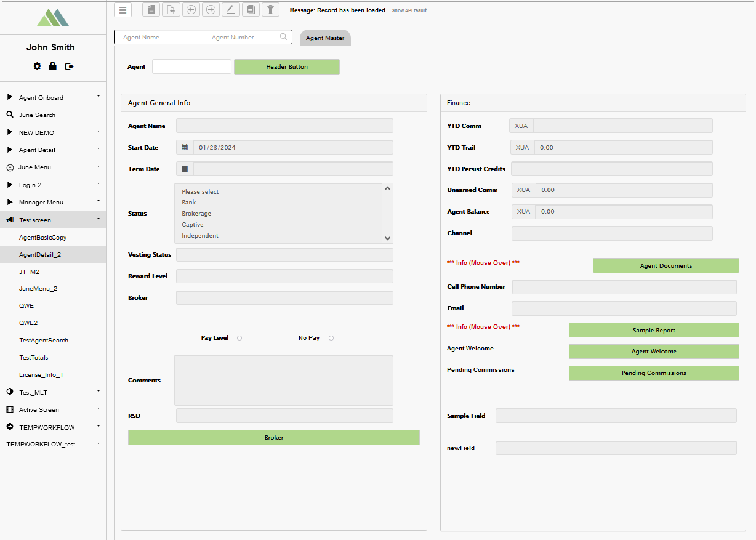756x540 pixels.
Task: Click the half-circle icon next to Test_MLT
Action: pos(10,392)
